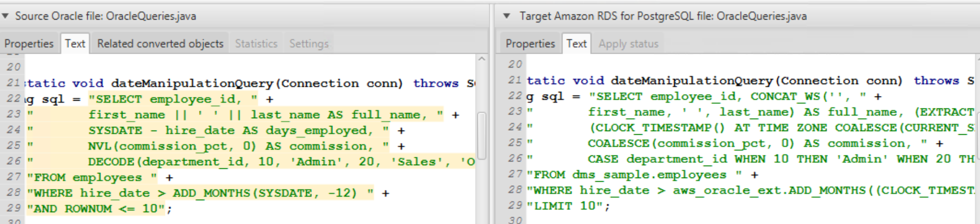This screenshot has height=224, width=980.
Task: Open the Statistics tab
Action: coord(256,44)
